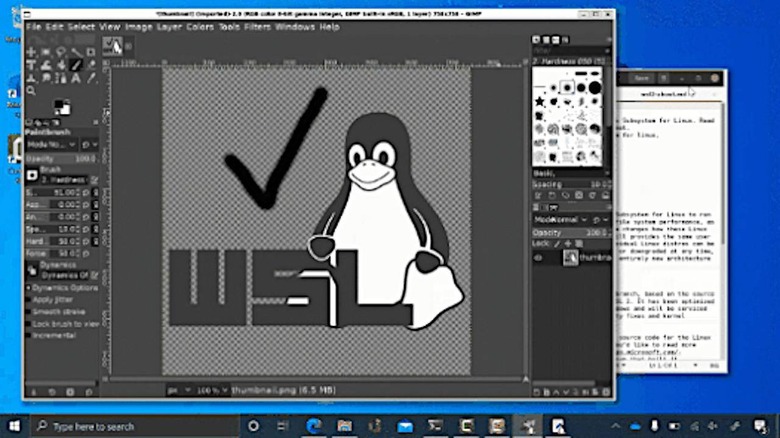Select the Clone stamp tool
The width and height of the screenshot is (780, 438).
pos(31,78)
